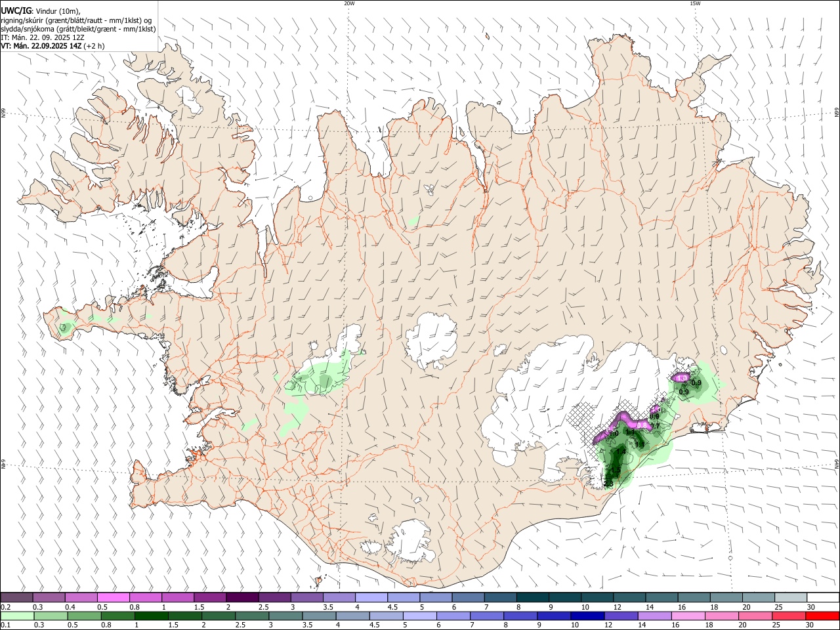The width and height of the screenshot is (840, 630).
Task: Click the bottom-row green swatch between 0.5 and 0.8
Action: (x=84, y=616)
